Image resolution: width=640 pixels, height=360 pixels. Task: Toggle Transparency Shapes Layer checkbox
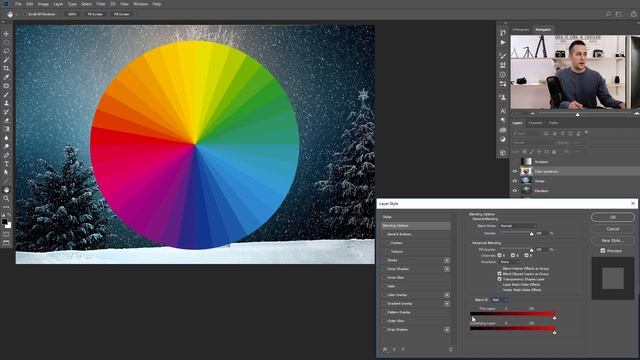coord(499,279)
